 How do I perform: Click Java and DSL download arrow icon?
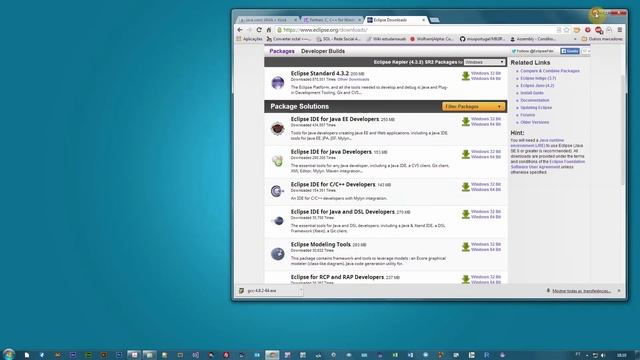point(465,214)
